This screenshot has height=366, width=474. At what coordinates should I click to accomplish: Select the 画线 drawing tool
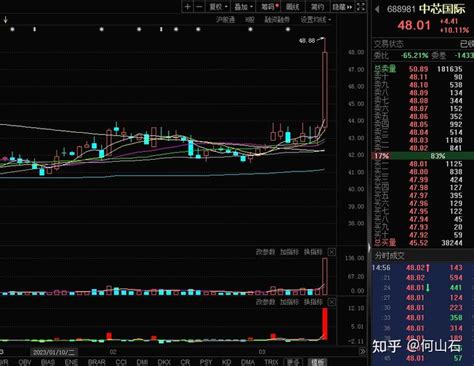293,7
